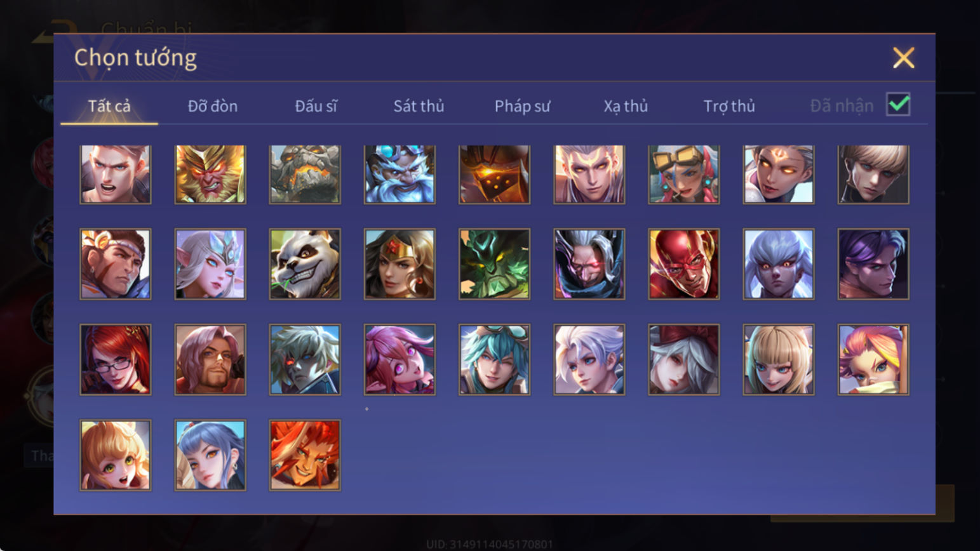Select the teal-haired goggles hero portrait

(x=494, y=360)
